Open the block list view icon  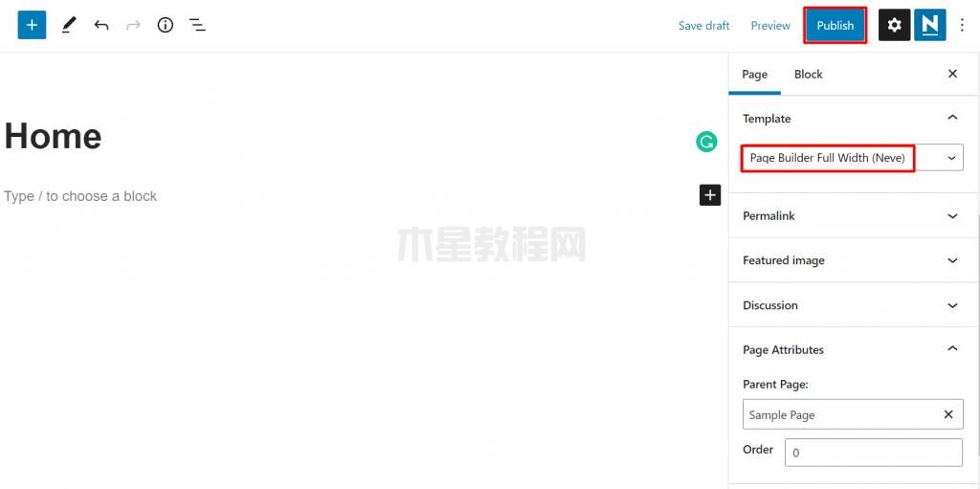(x=197, y=25)
